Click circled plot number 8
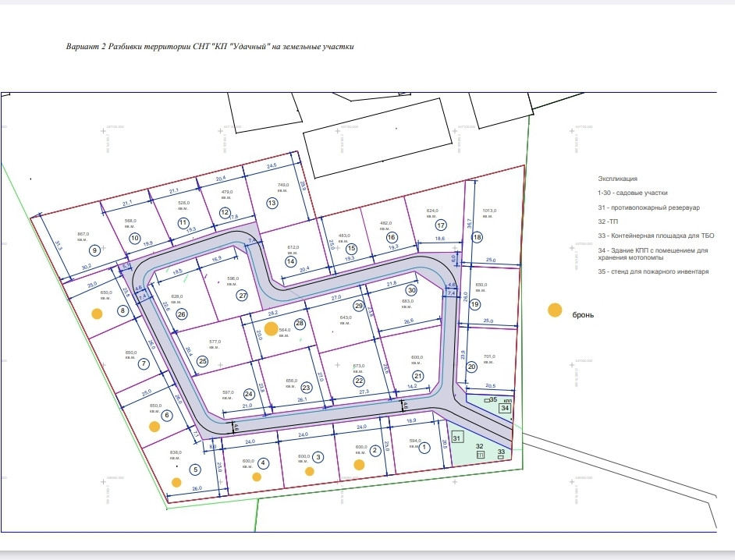 pos(123,310)
